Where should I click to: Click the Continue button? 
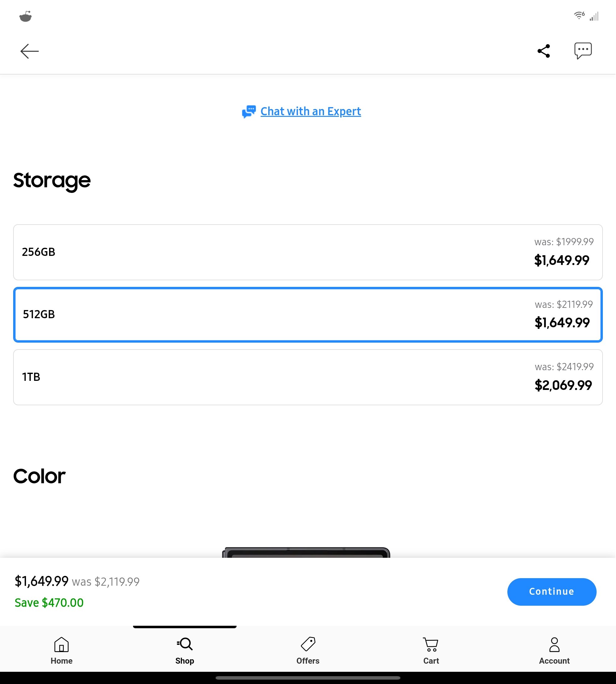tap(552, 592)
